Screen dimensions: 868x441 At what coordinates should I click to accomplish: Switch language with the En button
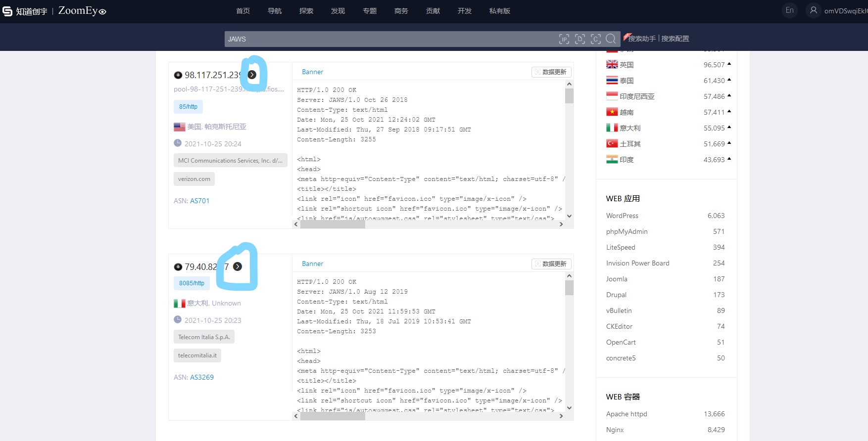tap(790, 10)
